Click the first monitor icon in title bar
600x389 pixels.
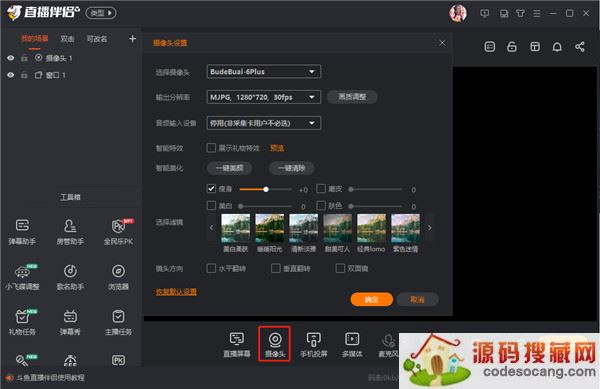pyautogui.click(x=484, y=13)
